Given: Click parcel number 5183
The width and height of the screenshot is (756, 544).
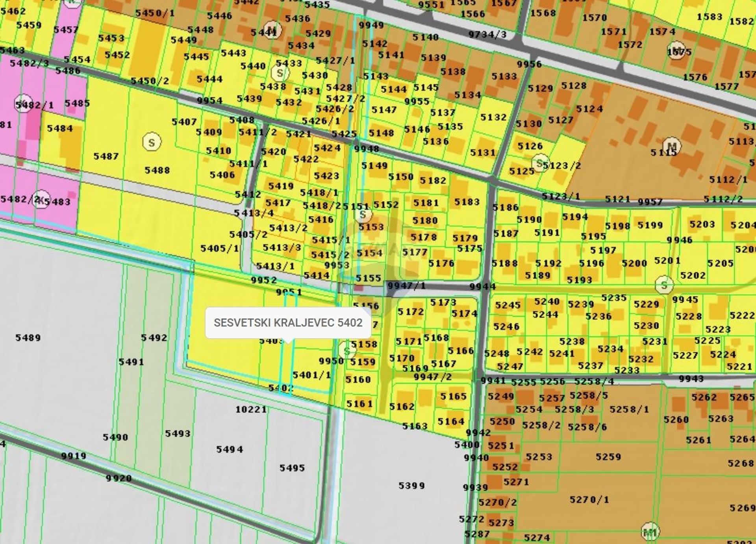Looking at the screenshot, I should 467,202.
